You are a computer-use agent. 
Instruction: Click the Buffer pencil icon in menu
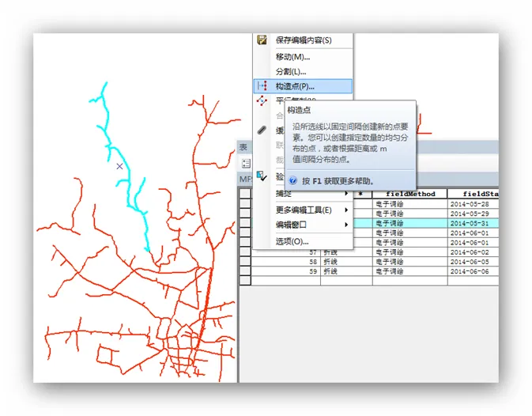pos(262,130)
